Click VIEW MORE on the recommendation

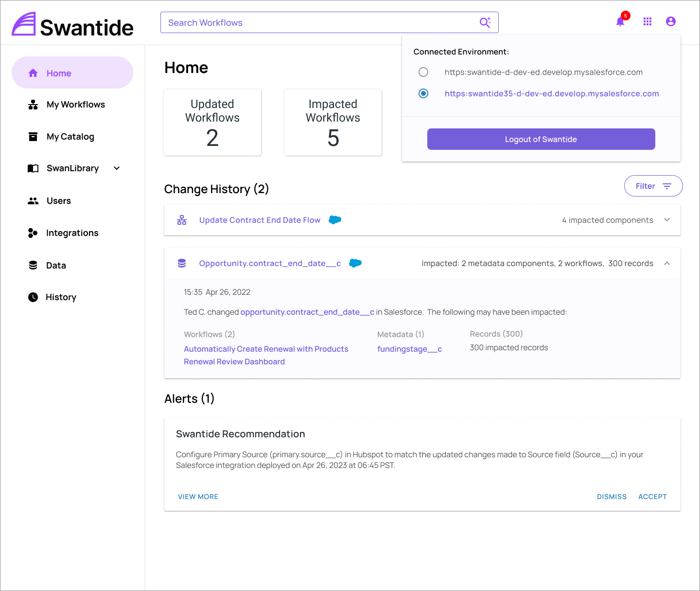(x=198, y=497)
